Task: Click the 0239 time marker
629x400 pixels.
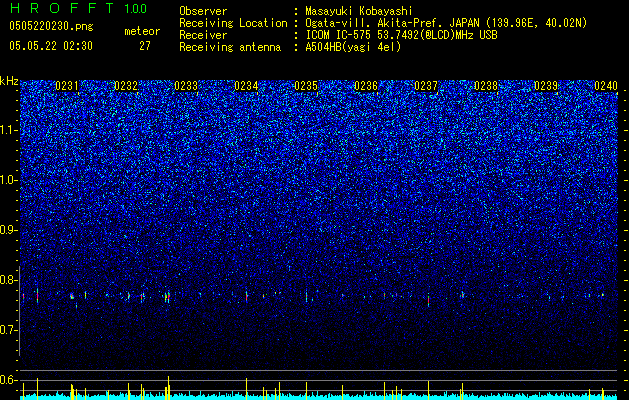Action: point(546,86)
